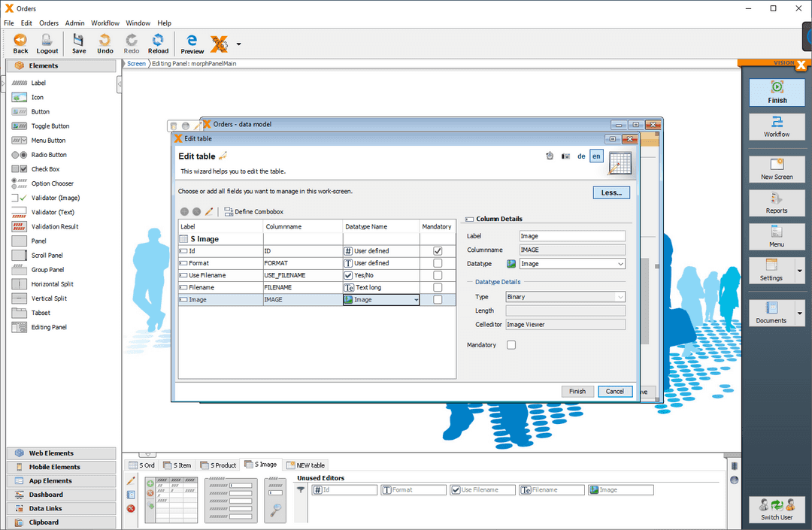812x530 pixels.
Task: Switch the dialog language to de
Action: point(580,156)
